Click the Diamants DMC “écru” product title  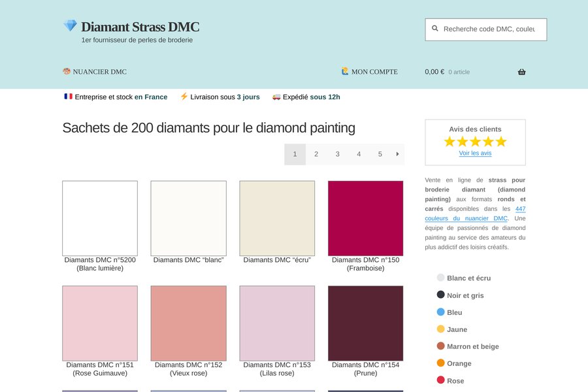[x=277, y=260]
